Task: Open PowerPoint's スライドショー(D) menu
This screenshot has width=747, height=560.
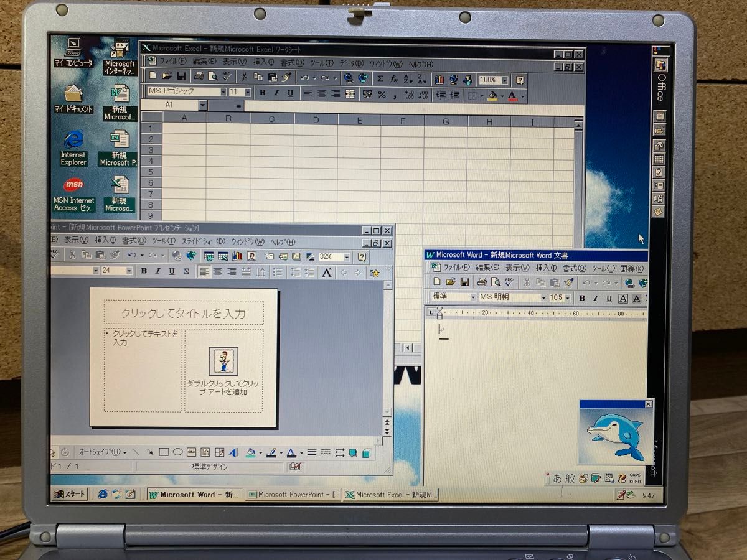Action: click(x=204, y=241)
